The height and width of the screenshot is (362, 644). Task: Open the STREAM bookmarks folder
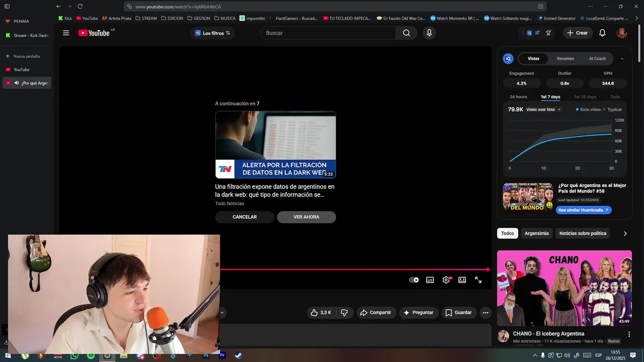146,18
